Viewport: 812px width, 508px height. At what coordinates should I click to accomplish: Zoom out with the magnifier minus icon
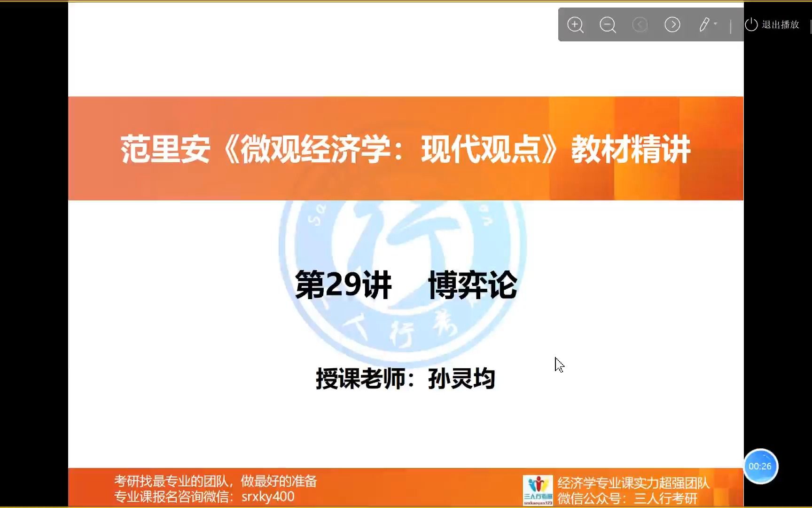tap(608, 25)
